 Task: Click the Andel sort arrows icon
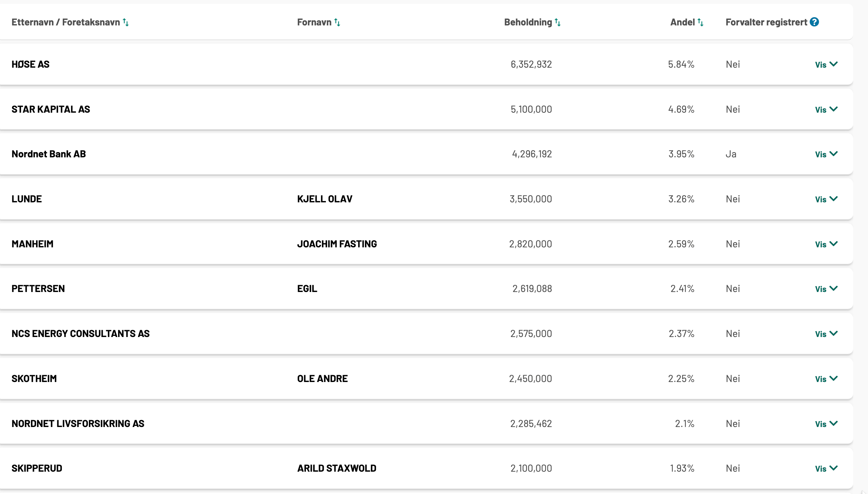pyautogui.click(x=700, y=23)
